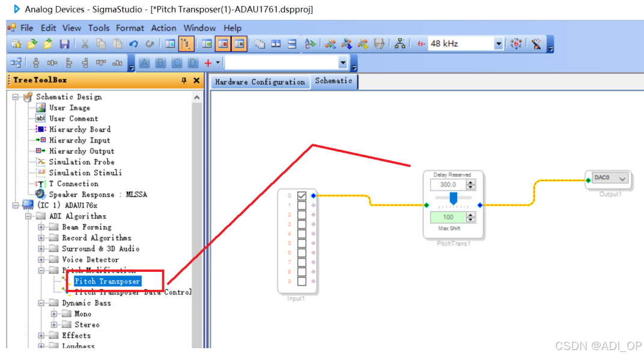Click the PitchTrans1 shift slider thumb
This screenshot has width=644, height=356.
tap(454, 198)
